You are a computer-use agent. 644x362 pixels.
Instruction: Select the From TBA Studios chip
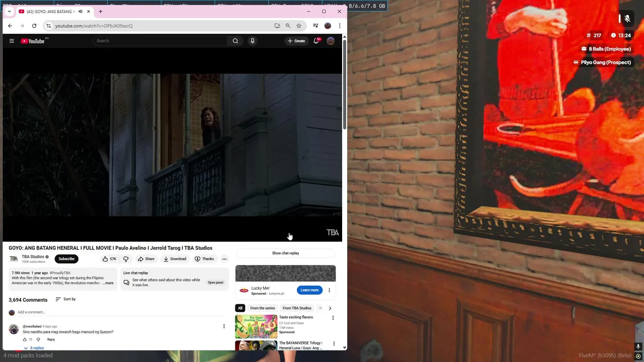tap(297, 308)
